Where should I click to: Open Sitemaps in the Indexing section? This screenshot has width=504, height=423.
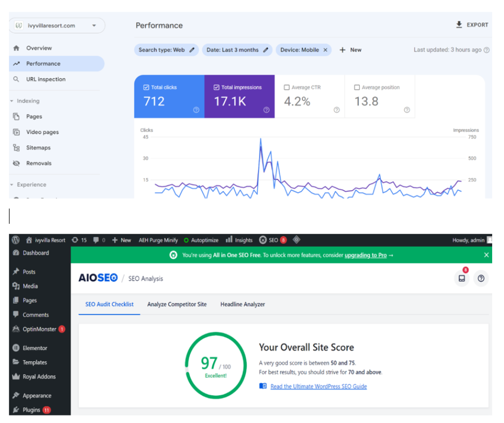38,148
